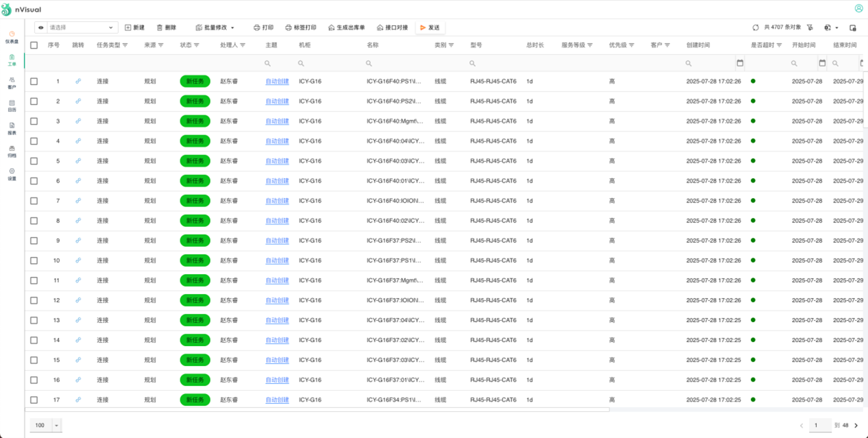Image resolution: width=868 pixels, height=438 pixels.
Task: Toggle the eye visibility icon beside 请选择
Action: [41, 27]
